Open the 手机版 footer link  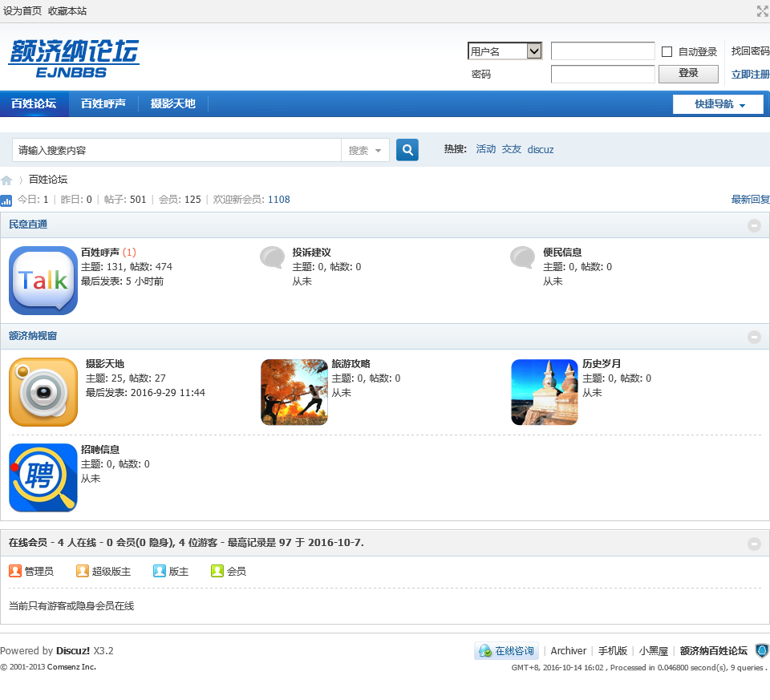click(x=612, y=651)
